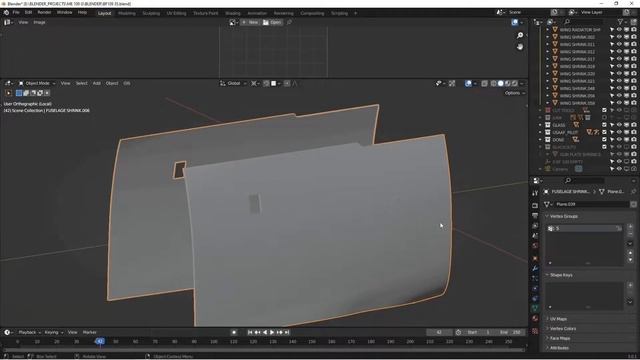Open the Physics properties tab
Screen dimensions: 640x360
(x=535, y=289)
